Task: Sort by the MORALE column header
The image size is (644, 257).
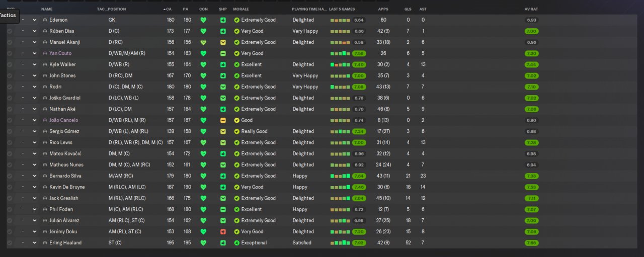Action: click(x=241, y=9)
